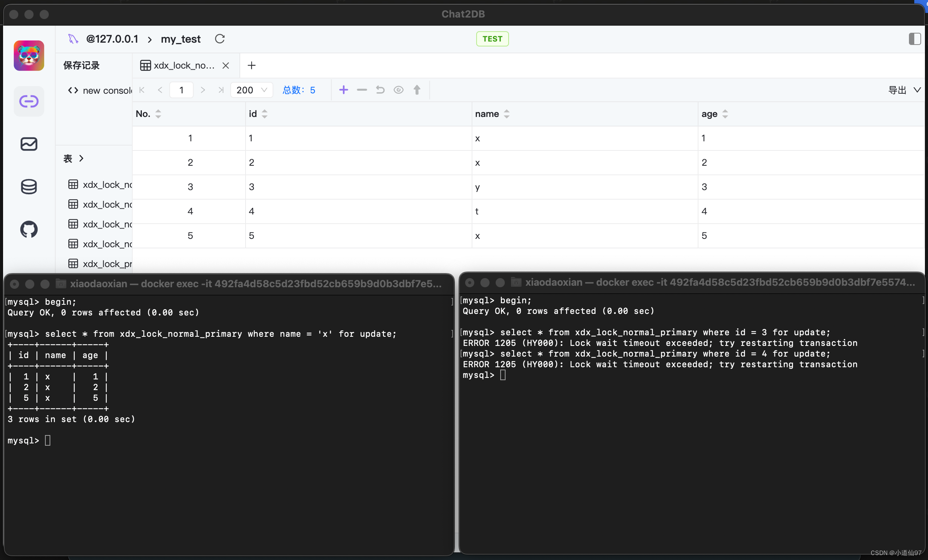Image resolution: width=928 pixels, height=560 pixels.
Task: Sort by the age column
Action: coord(725,114)
